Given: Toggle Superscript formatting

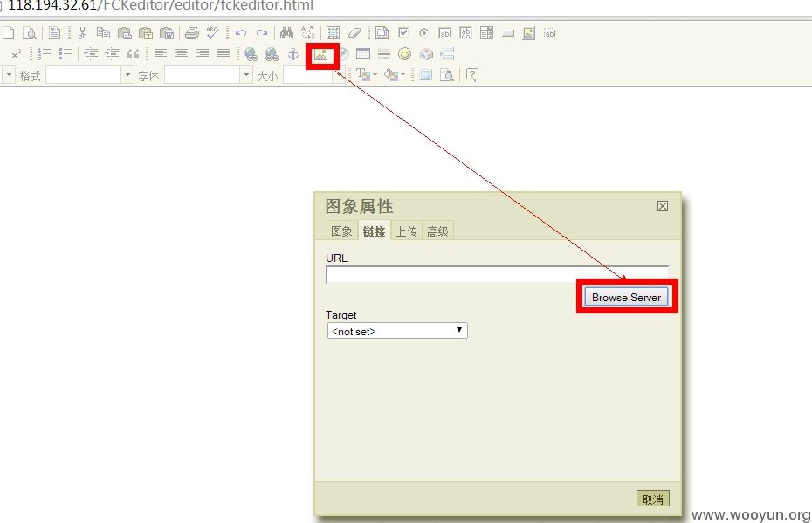Looking at the screenshot, I should [16, 54].
